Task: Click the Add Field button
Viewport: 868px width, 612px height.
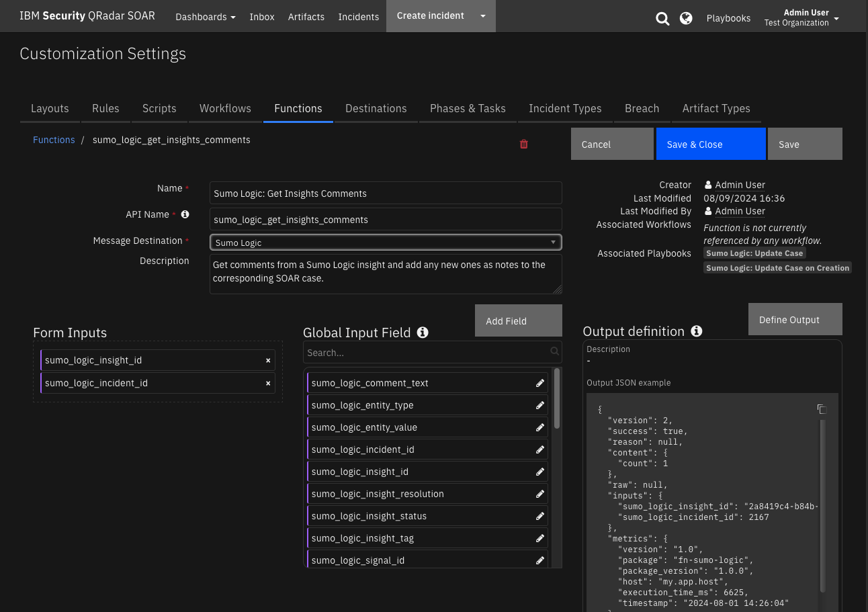Action: click(519, 320)
